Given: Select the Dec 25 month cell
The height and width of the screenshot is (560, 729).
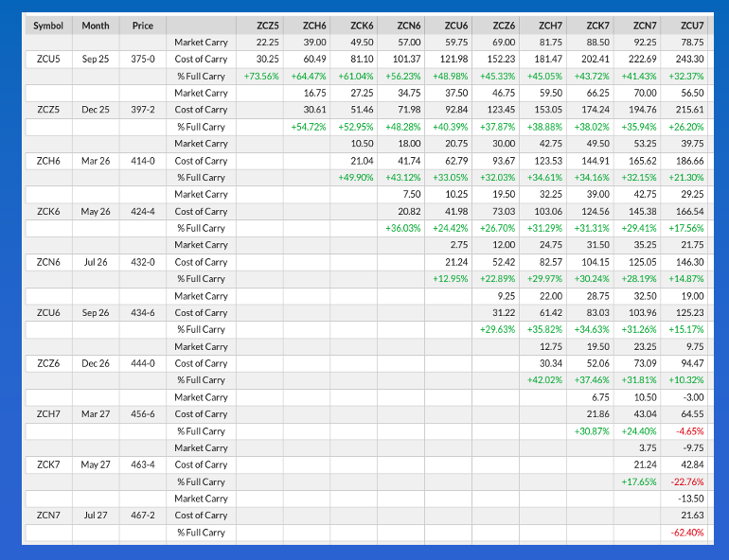Looking at the screenshot, I should (x=96, y=110).
